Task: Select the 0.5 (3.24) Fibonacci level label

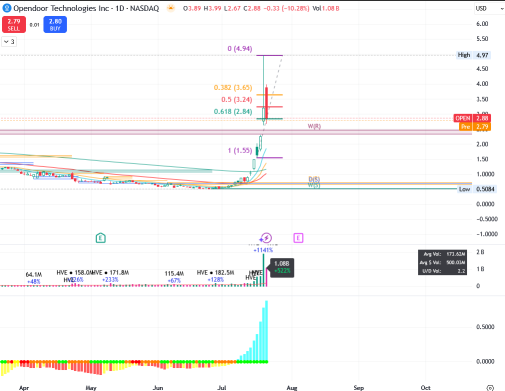Action: [x=237, y=100]
